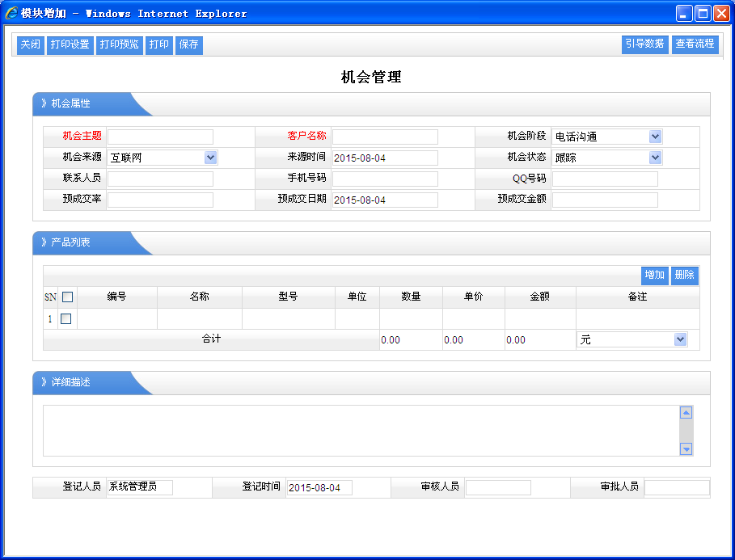Save the form with 保存
The width and height of the screenshot is (735, 560).
coord(188,44)
